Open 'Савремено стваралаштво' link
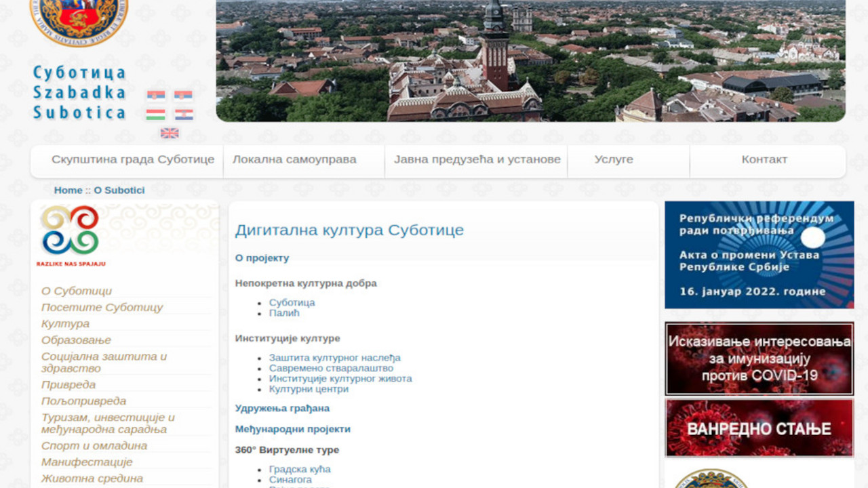 [331, 368]
